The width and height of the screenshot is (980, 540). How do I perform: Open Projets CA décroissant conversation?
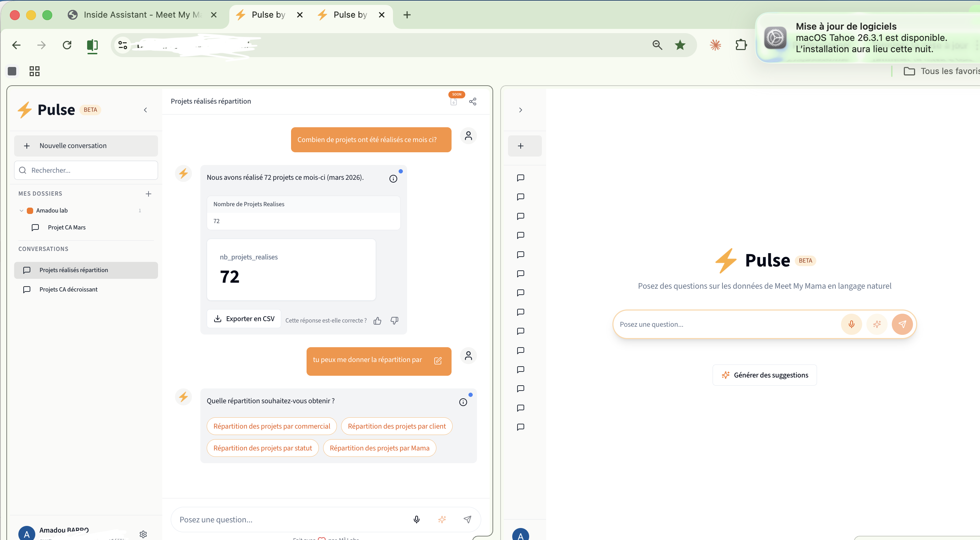coord(86,290)
